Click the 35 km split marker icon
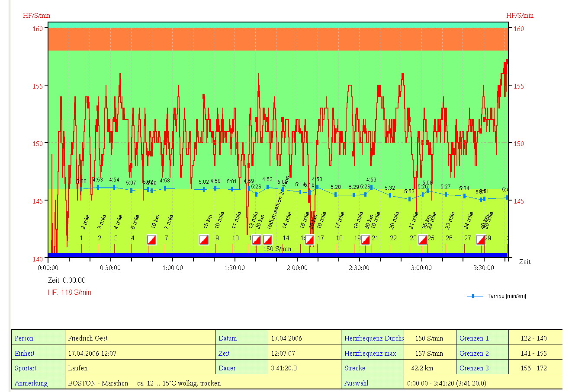572x392 pixels. 422,239
